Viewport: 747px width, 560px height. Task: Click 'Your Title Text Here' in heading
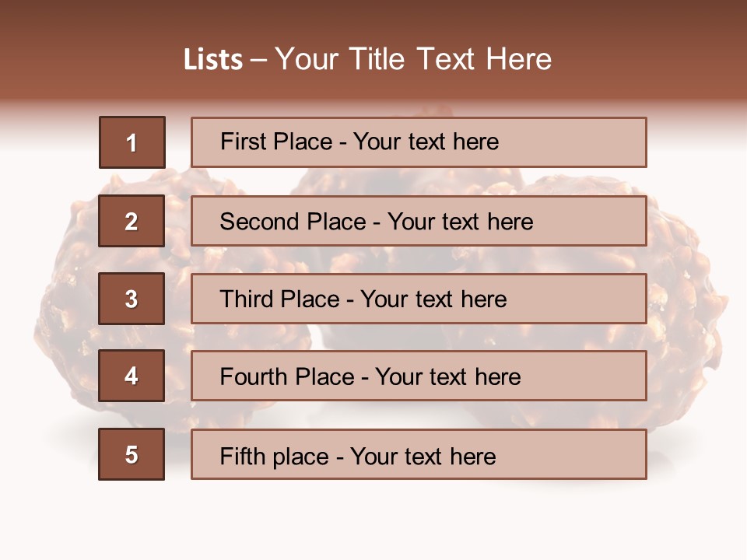click(413, 59)
